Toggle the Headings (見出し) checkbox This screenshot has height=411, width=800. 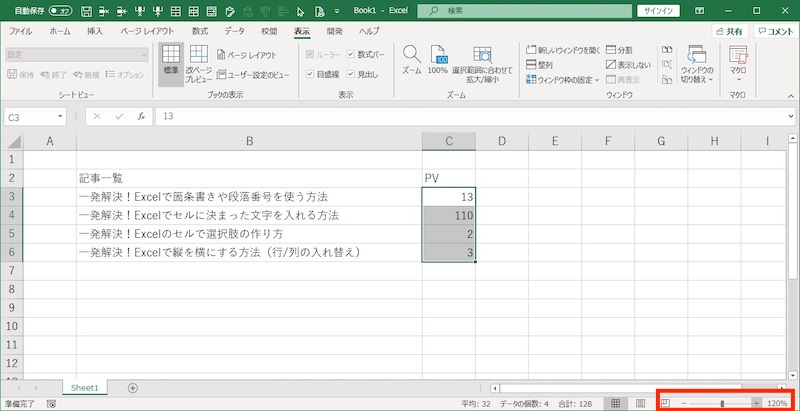pyautogui.click(x=350, y=74)
